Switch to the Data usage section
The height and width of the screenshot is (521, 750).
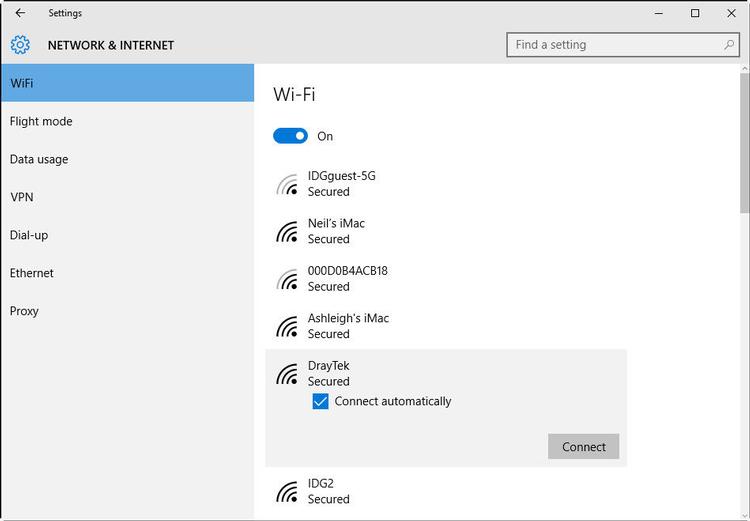pos(39,159)
